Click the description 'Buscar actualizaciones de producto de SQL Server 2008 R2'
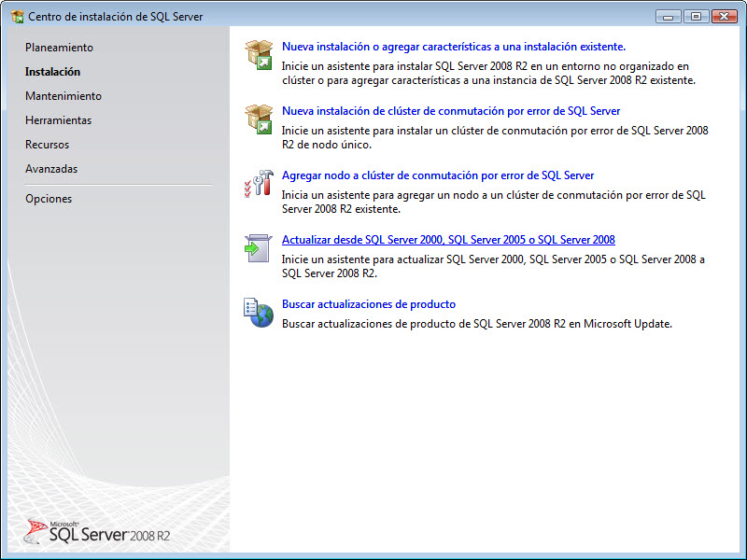 pyautogui.click(x=477, y=324)
